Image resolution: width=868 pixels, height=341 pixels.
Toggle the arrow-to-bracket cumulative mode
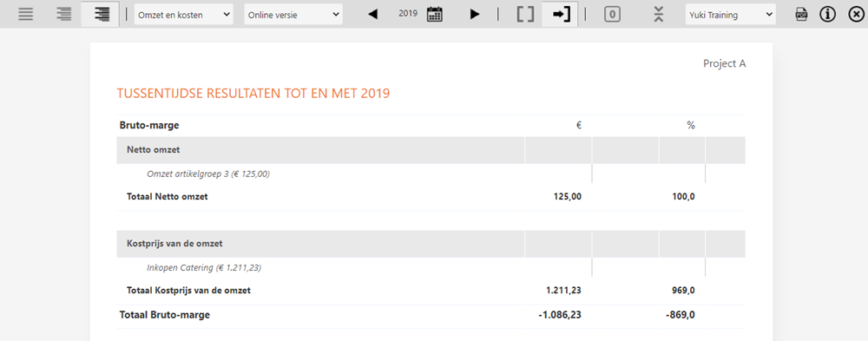click(x=560, y=15)
